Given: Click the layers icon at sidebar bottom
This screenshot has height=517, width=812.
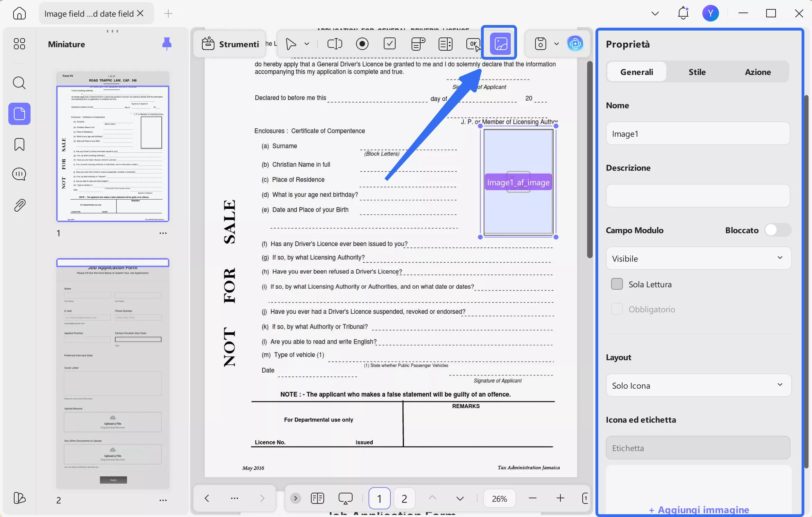Looking at the screenshot, I should point(19,498).
